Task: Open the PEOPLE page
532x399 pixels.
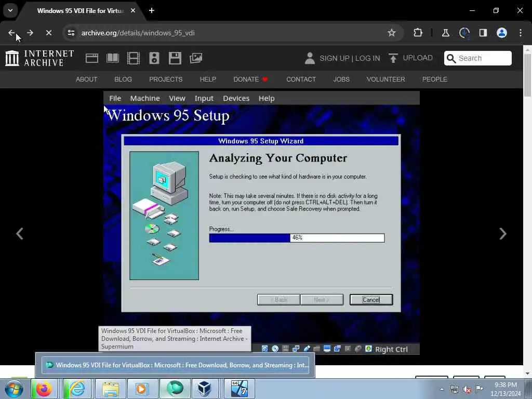Action: [434, 79]
